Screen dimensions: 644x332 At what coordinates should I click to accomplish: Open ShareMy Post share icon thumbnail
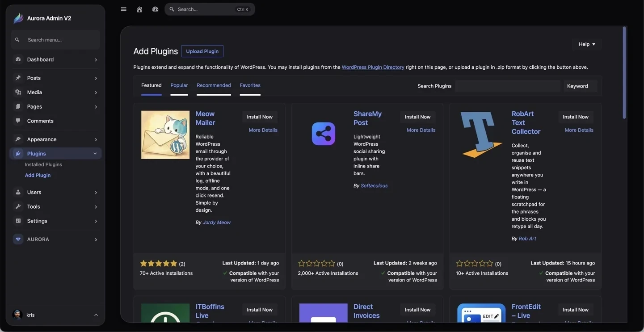(324, 134)
